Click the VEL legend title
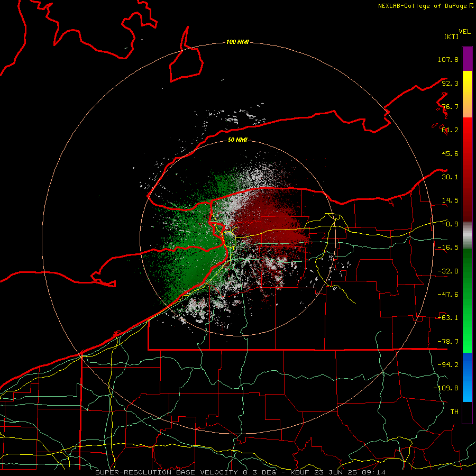 464,32
